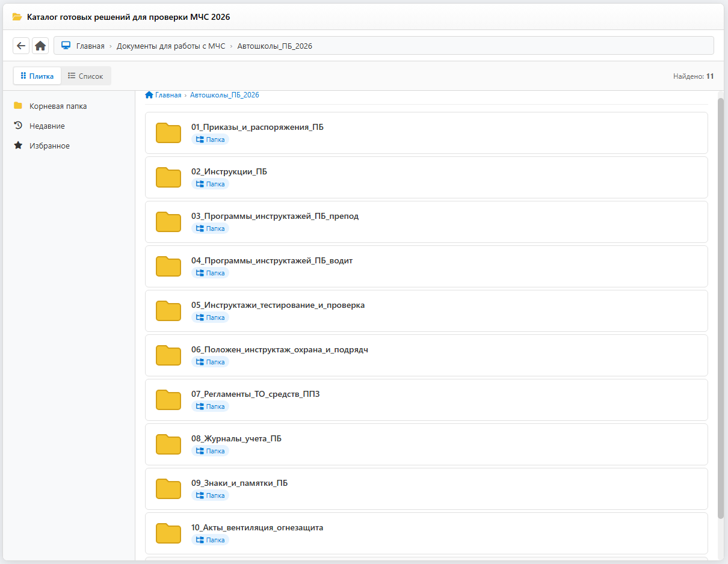Screen dimensions: 728x564
Task: Click folder icon of 01_Приказы_и_распоряжения_ПБ
Action: tap(168, 133)
